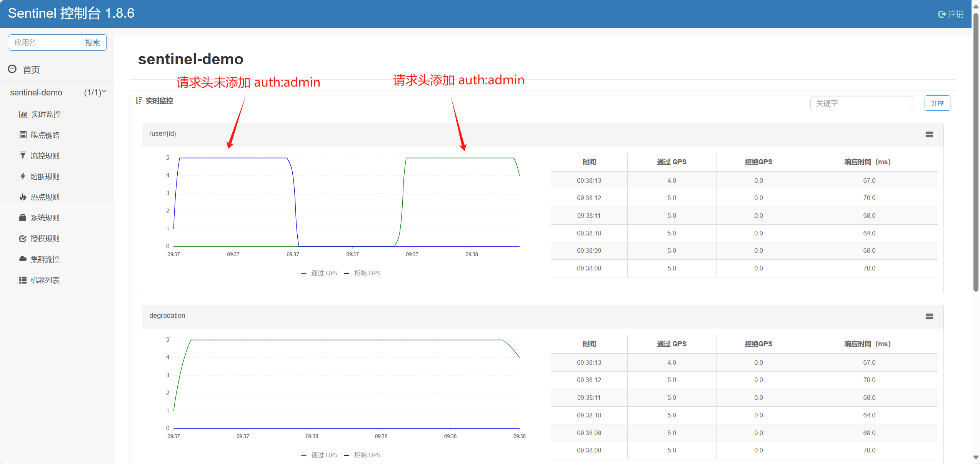The height and width of the screenshot is (464, 980).
Task: Click the authorization rule check icon
Action: tap(23, 239)
